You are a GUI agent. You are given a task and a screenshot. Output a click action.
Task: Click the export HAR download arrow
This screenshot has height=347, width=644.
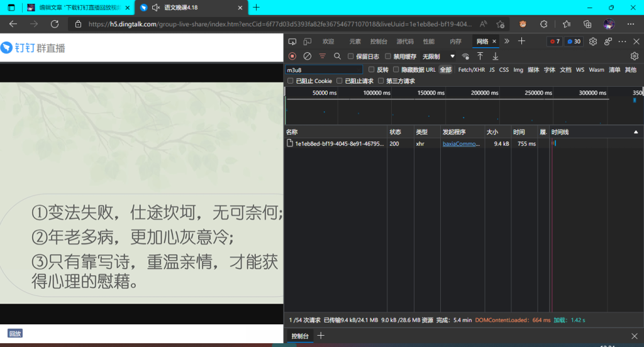pyautogui.click(x=496, y=57)
